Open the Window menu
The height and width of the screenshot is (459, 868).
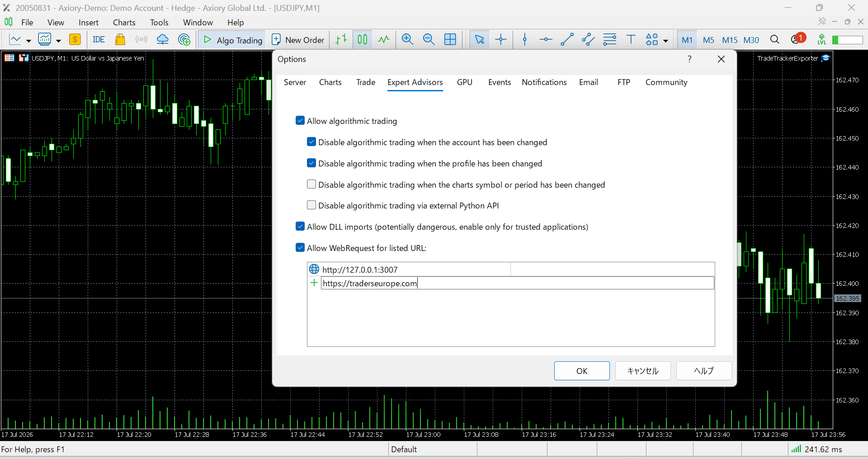(198, 22)
